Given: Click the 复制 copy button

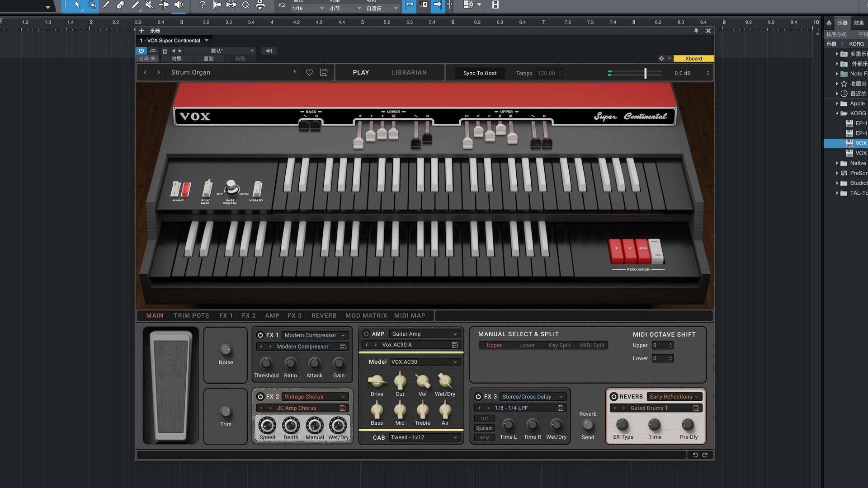Looking at the screenshot, I should tap(208, 59).
